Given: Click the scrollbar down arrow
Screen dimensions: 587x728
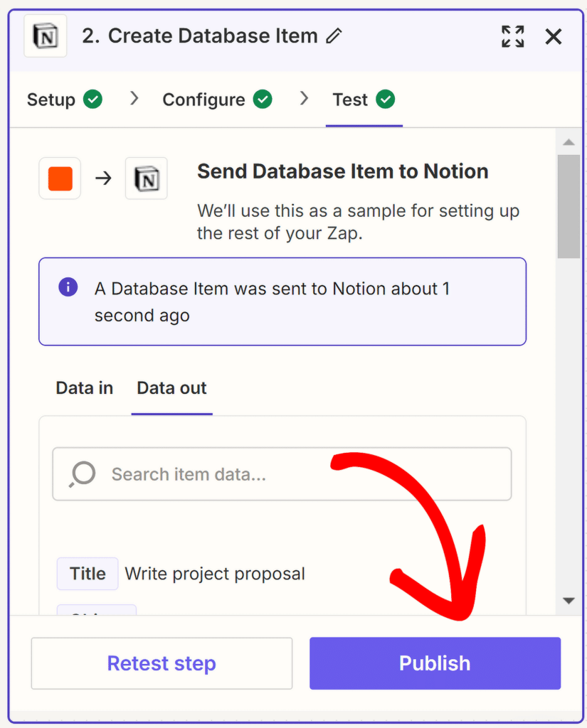Looking at the screenshot, I should point(569,601).
